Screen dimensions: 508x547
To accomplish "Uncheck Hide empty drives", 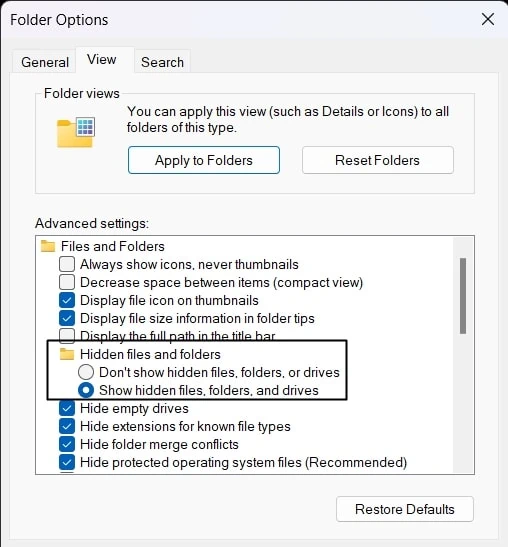I will [67, 408].
